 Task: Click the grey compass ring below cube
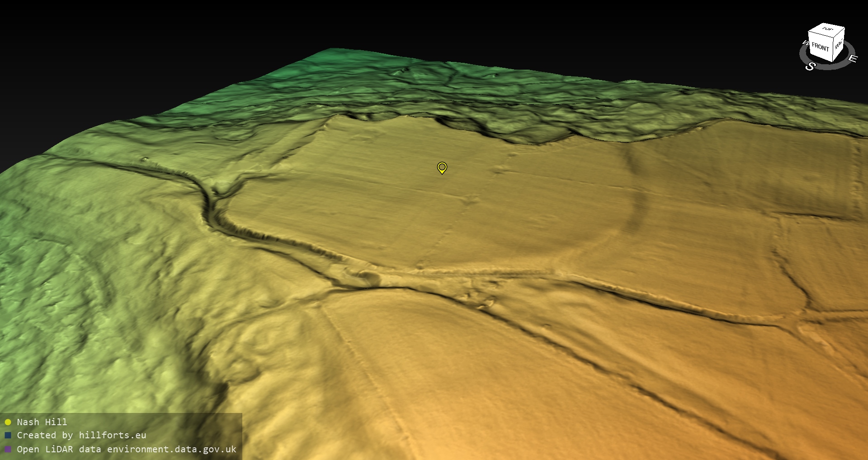827,66
